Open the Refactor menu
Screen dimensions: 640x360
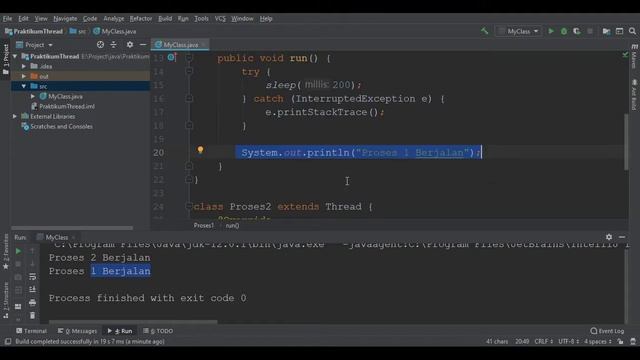141,18
